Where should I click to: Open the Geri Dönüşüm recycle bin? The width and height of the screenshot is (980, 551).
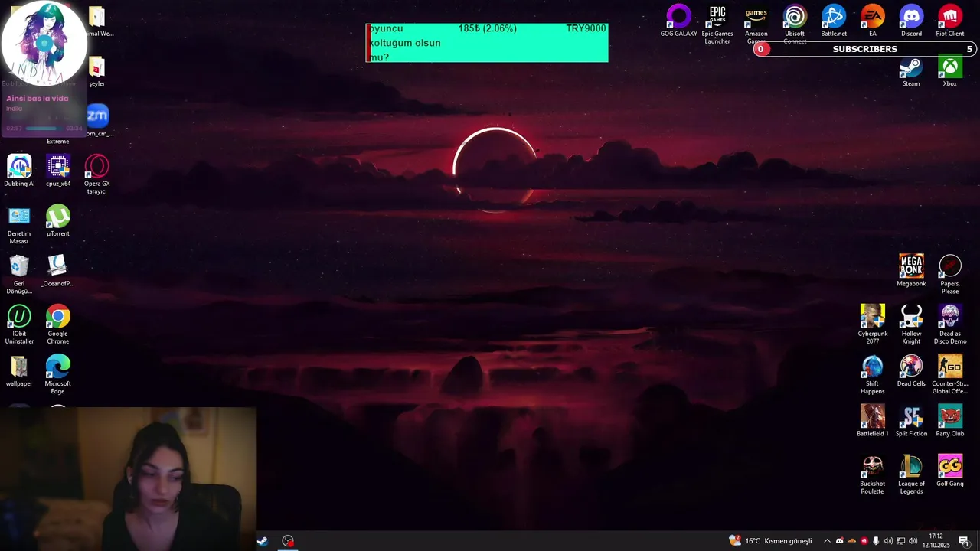point(19,275)
